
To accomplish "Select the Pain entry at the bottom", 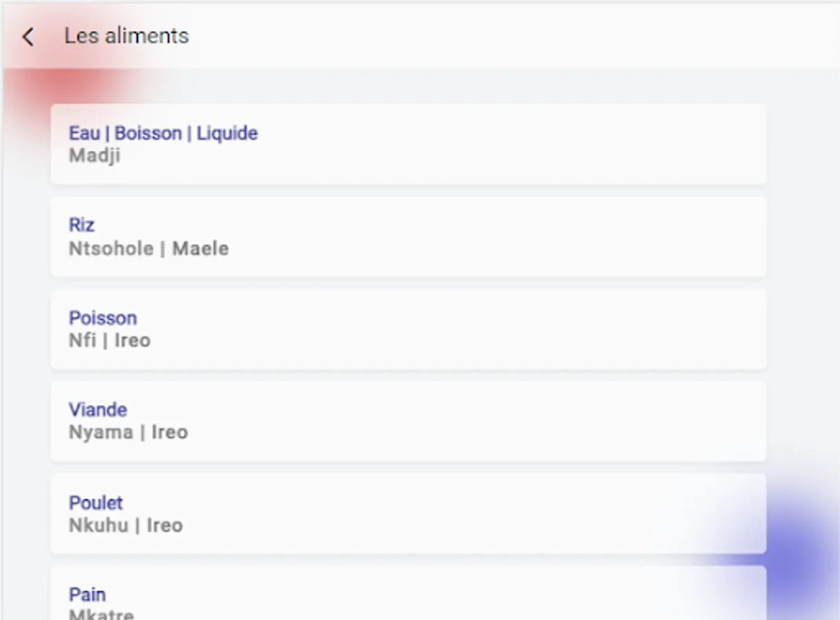I will [x=408, y=593].
